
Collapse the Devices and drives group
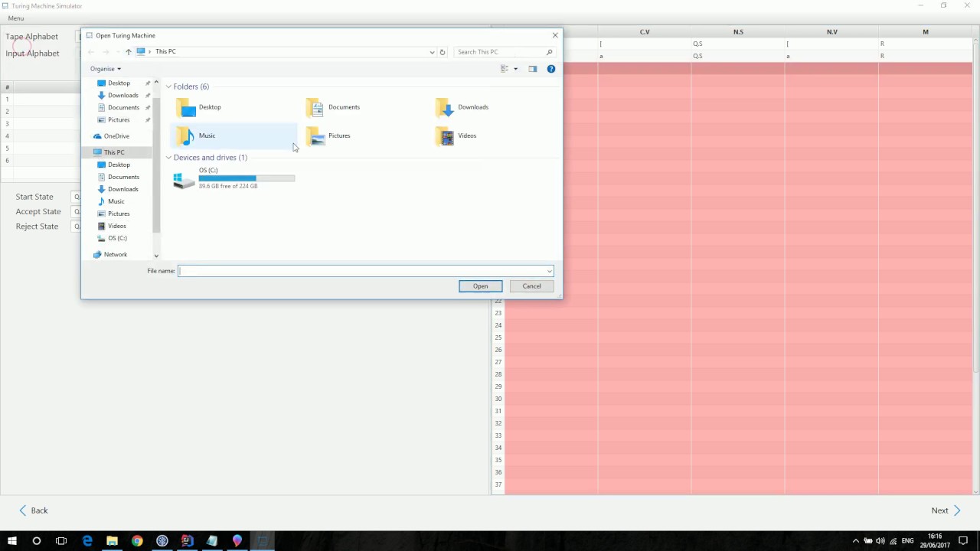(168, 158)
